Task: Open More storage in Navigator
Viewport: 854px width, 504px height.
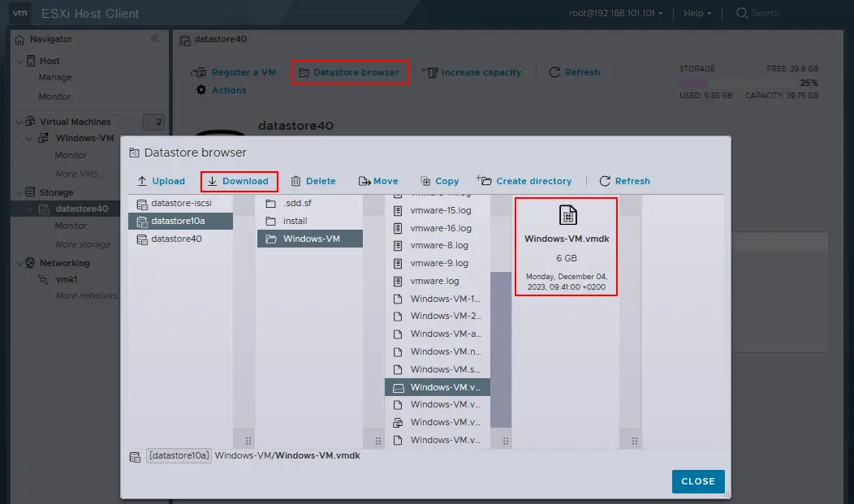Action: 83,244
